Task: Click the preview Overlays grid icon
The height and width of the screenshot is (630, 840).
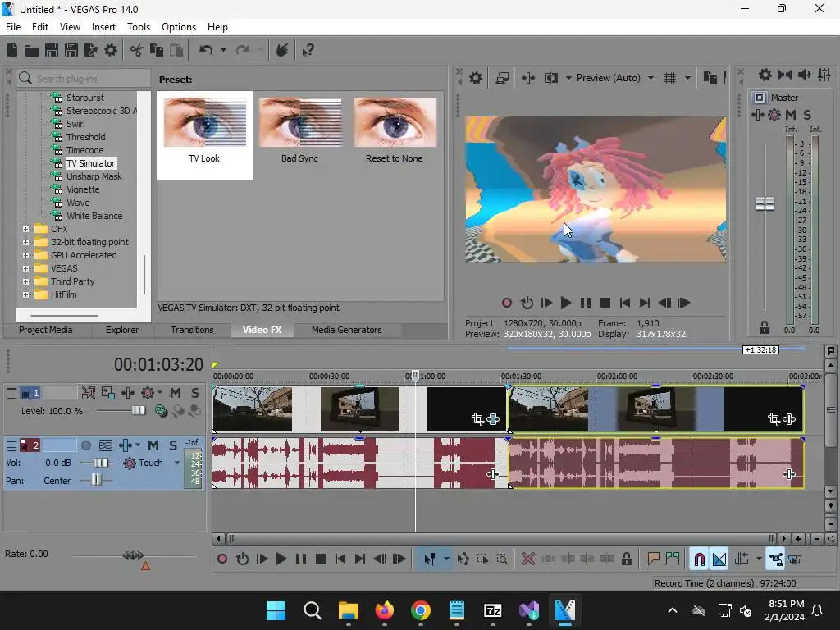Action: tap(670, 78)
